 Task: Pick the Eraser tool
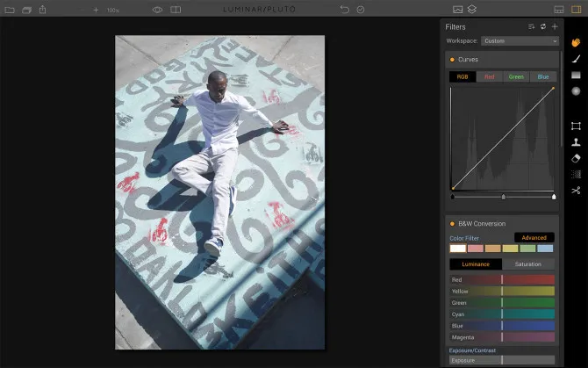click(576, 158)
